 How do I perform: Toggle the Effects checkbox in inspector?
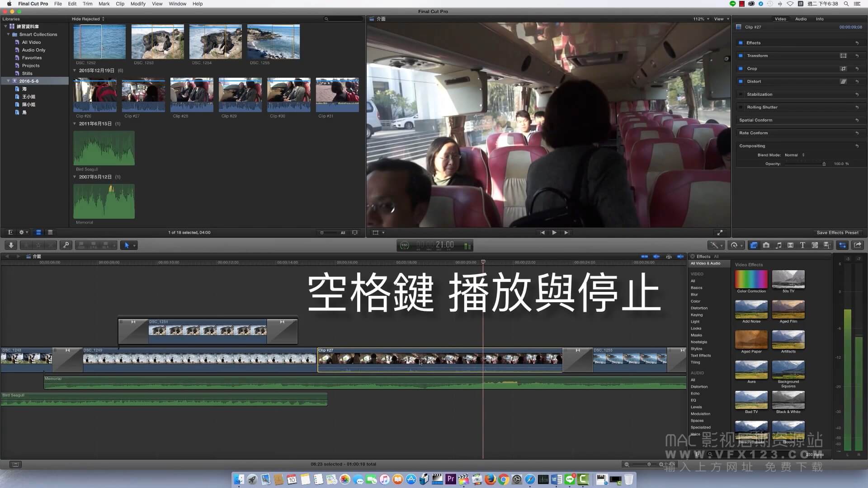(741, 43)
